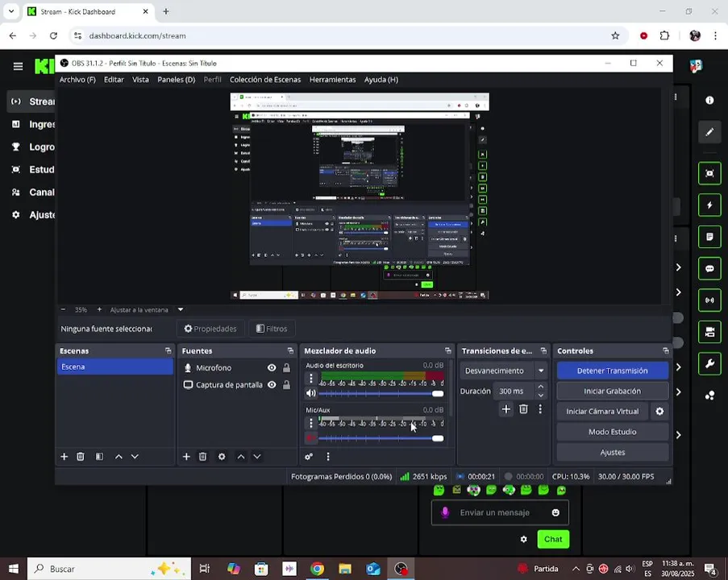Click green Chat button in Kick dashboard
Screen dimensions: 728x580
[553, 539]
